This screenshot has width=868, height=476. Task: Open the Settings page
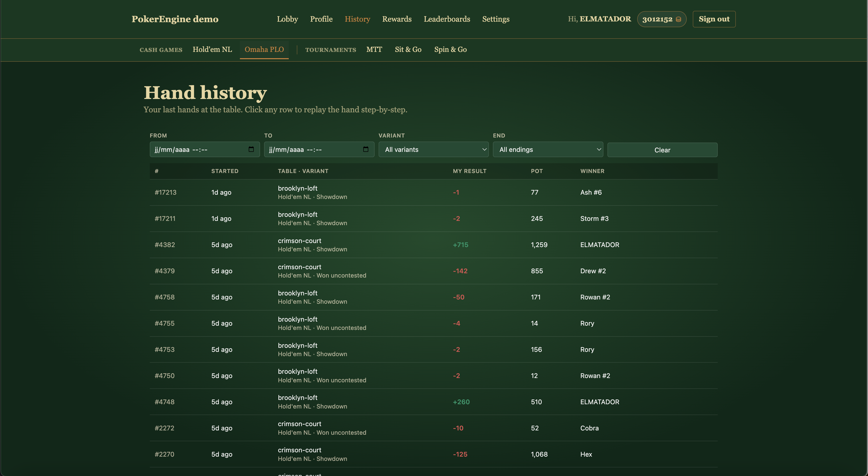[496, 19]
